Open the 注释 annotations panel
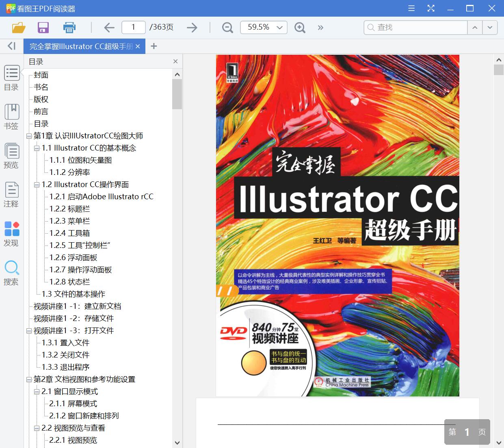This screenshot has width=504, height=448. [x=11, y=195]
